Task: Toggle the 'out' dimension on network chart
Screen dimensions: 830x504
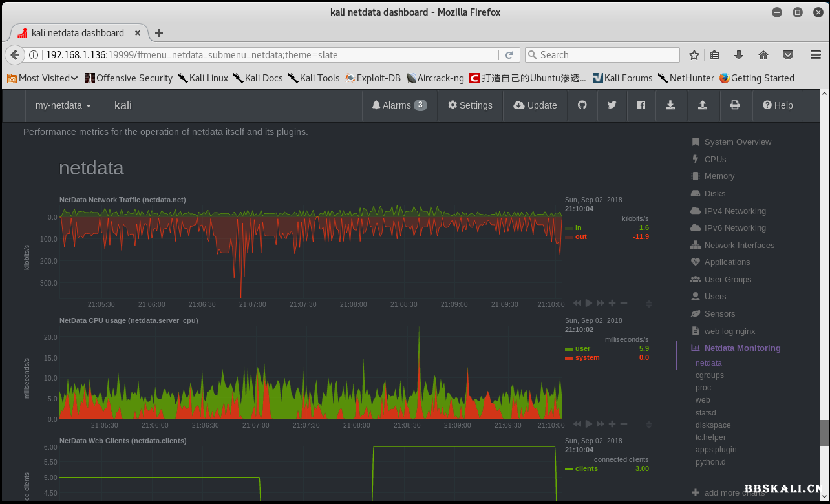Action: coord(580,236)
